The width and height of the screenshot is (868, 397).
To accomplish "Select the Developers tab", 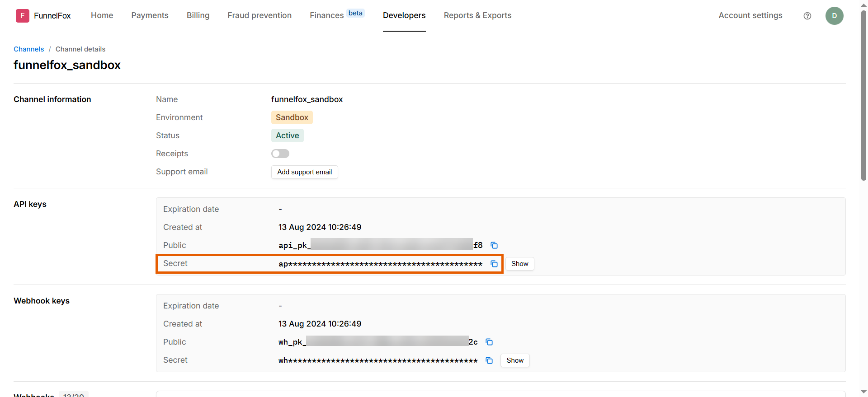I will tap(404, 15).
